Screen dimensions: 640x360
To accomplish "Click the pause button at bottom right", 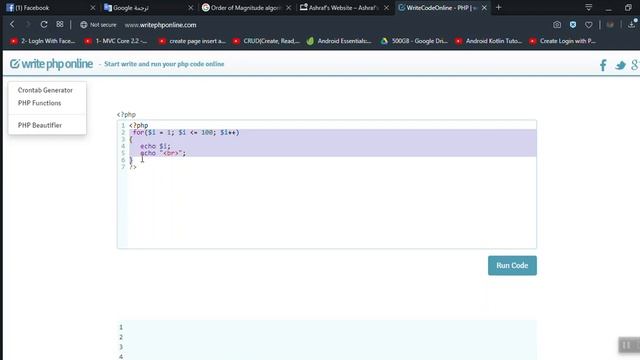I will (627, 345).
